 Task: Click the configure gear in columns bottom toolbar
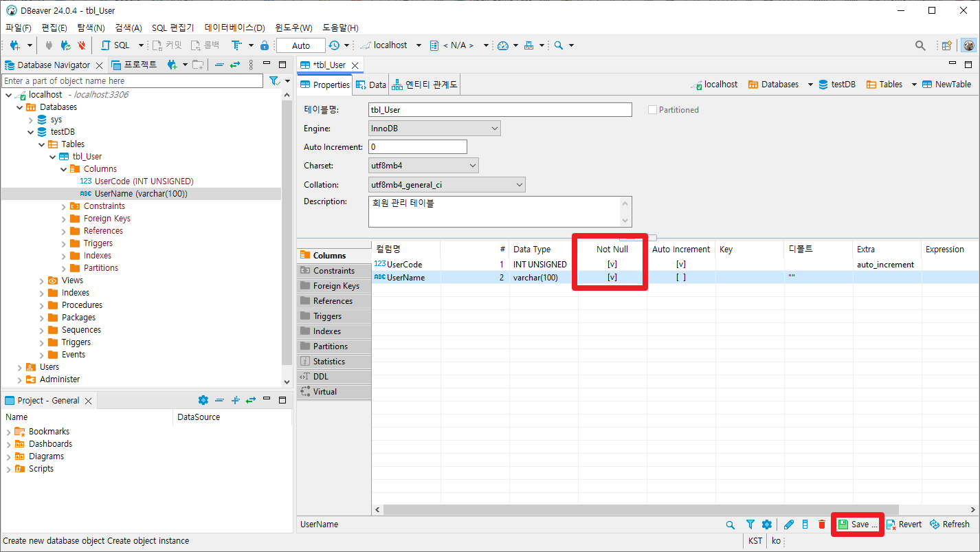coord(767,525)
